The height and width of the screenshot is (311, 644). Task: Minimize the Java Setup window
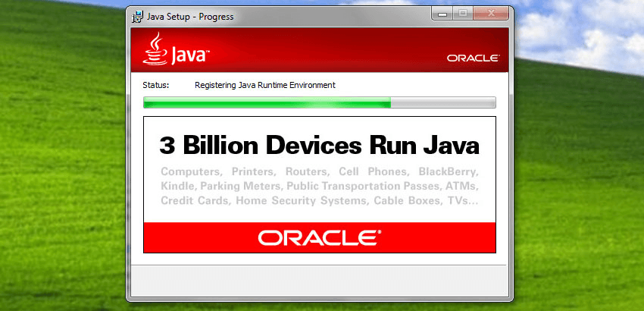[442, 14]
